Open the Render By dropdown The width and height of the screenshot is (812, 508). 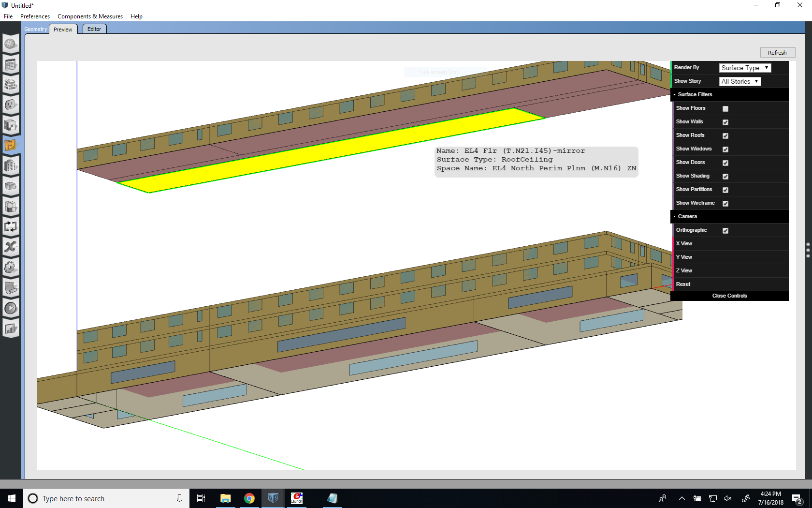pos(744,68)
